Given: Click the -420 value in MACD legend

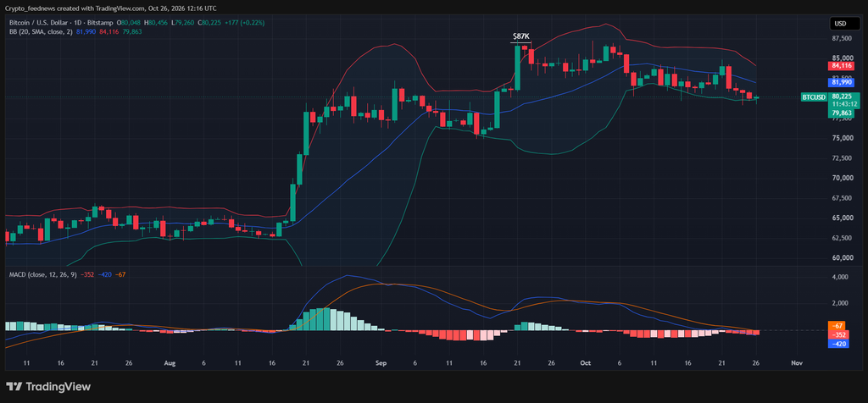Looking at the screenshot, I should point(104,275).
